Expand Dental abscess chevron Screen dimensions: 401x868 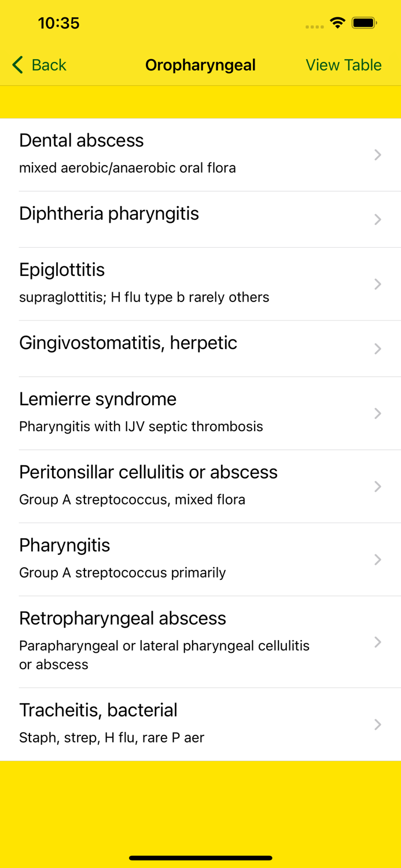(x=377, y=155)
